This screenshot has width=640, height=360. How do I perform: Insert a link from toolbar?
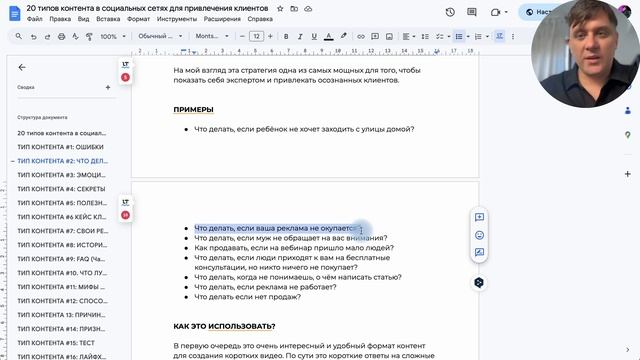pyautogui.click(x=361, y=36)
